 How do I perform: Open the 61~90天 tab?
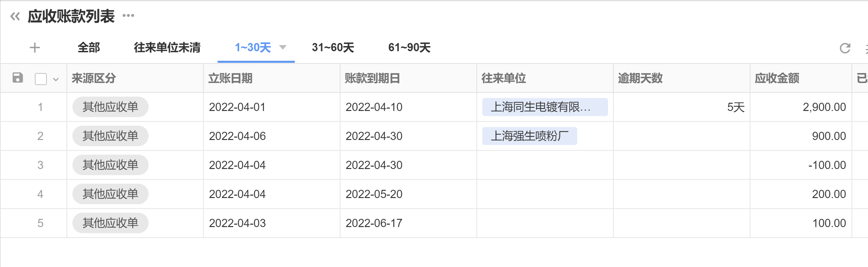(x=409, y=47)
